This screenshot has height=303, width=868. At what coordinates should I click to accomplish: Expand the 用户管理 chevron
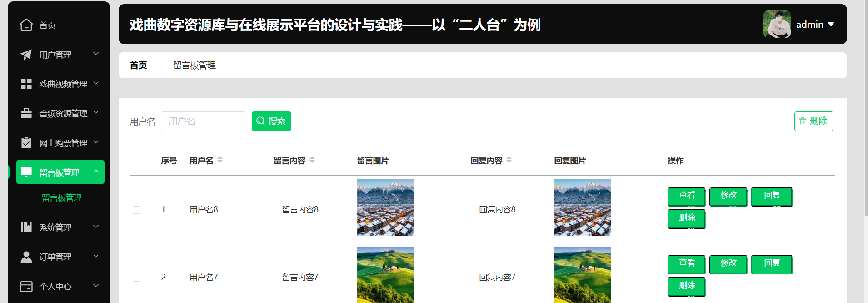click(96, 54)
